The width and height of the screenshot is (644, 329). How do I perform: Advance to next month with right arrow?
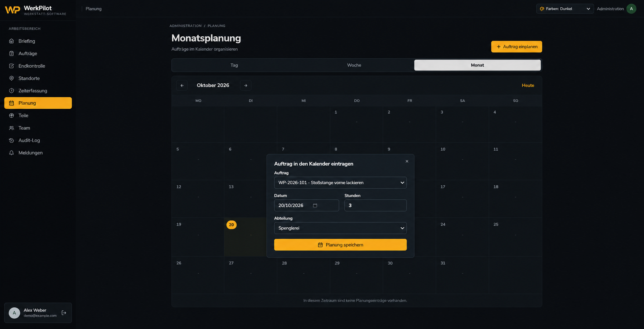pos(246,86)
